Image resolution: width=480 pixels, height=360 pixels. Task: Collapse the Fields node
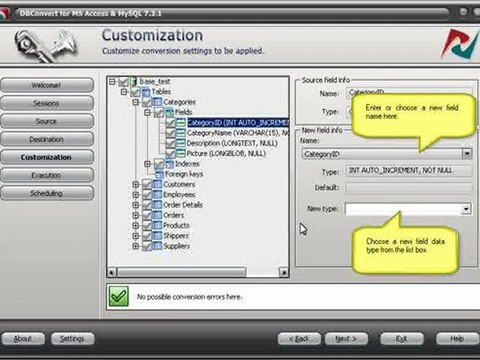[148, 112]
